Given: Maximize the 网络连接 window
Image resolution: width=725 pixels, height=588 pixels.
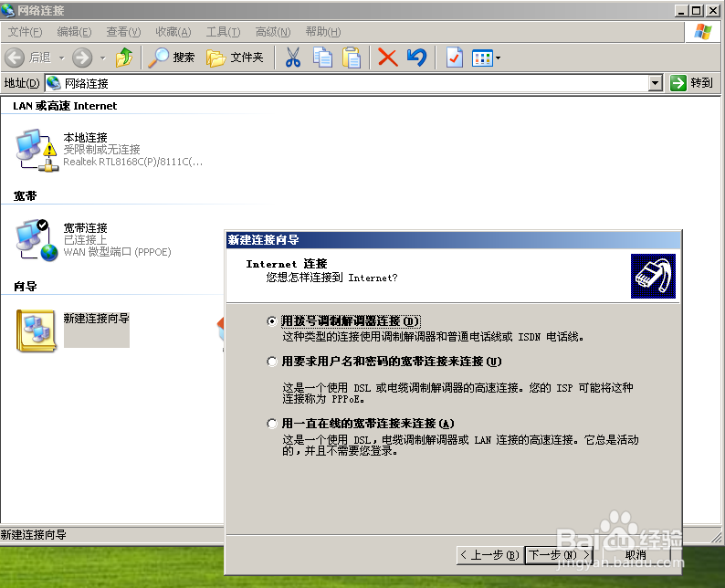Looking at the screenshot, I should pos(697,10).
